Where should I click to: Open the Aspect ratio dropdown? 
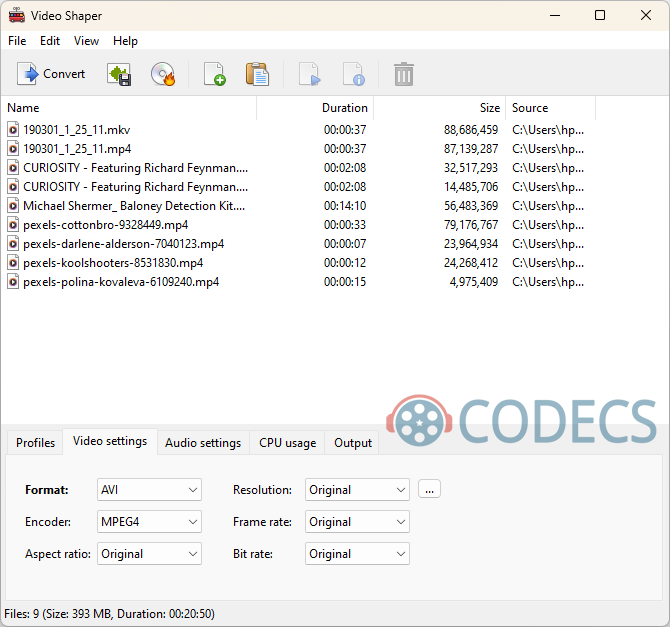pyautogui.click(x=149, y=554)
